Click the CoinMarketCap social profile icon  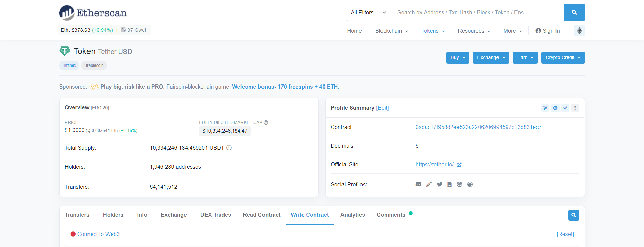(x=460, y=184)
